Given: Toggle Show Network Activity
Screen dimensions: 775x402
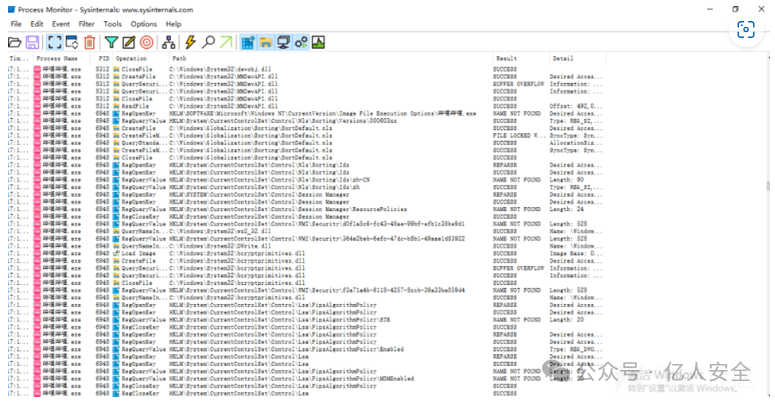Looking at the screenshot, I should 283,42.
